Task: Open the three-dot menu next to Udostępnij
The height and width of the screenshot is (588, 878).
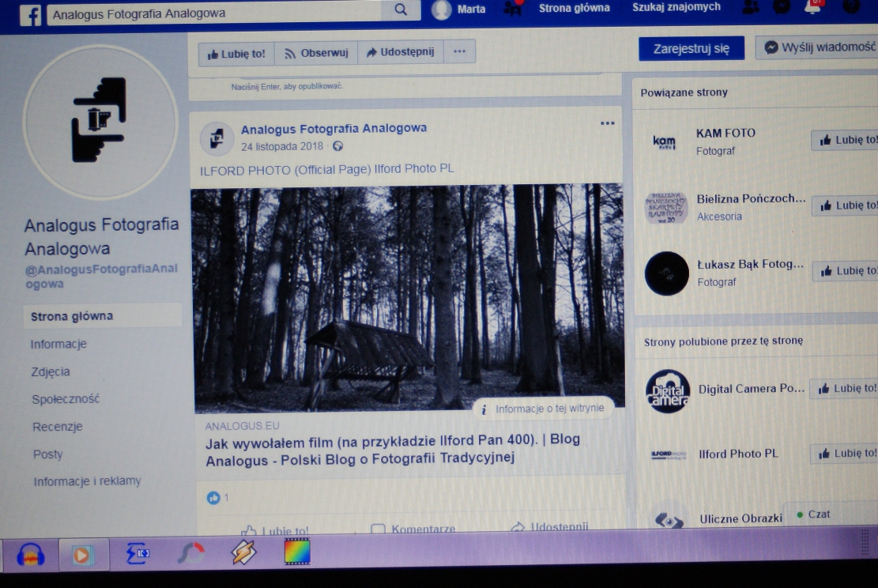Action: (x=459, y=52)
